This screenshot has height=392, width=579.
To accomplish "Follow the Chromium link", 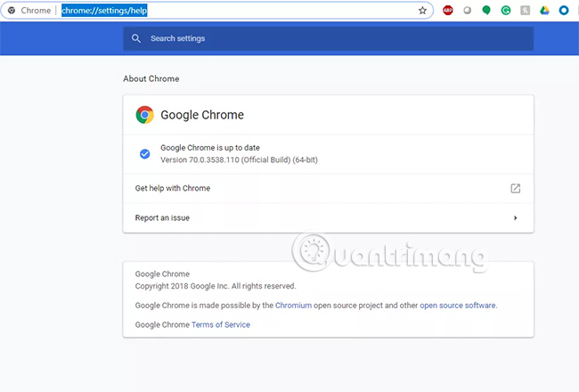I will point(293,306).
